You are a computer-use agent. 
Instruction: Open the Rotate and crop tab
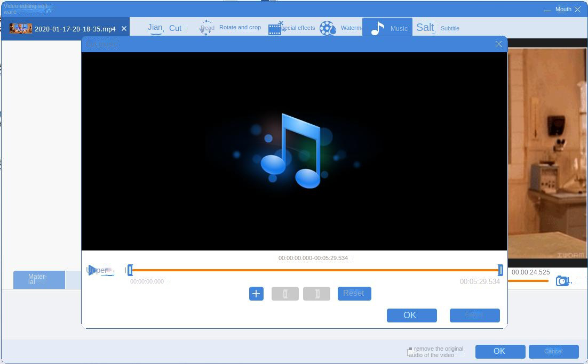[240, 27]
